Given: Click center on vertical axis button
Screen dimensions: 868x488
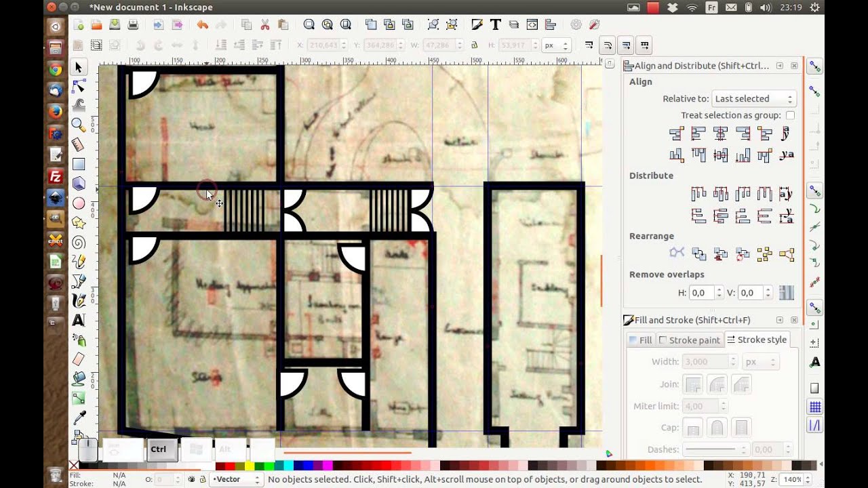Looking at the screenshot, I should (720, 134).
